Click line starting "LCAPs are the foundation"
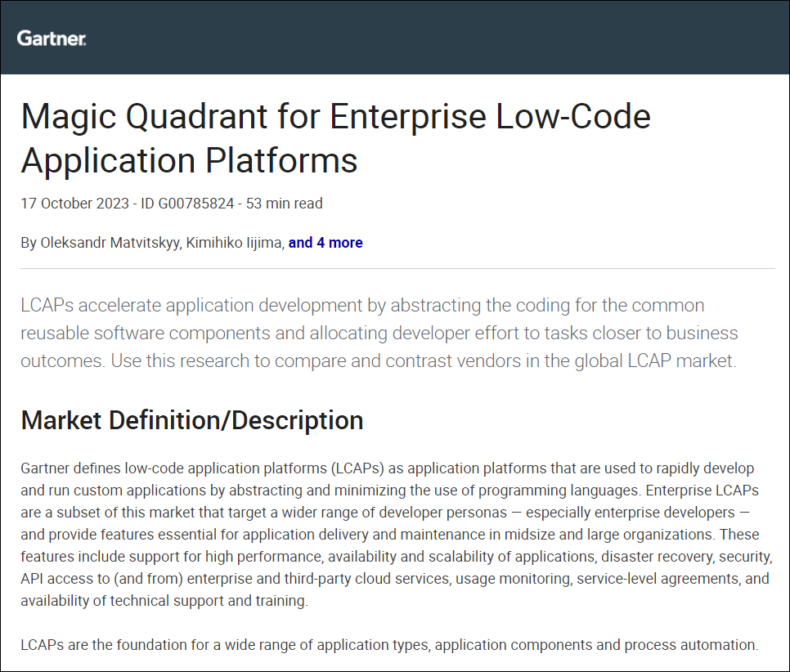 389,645
